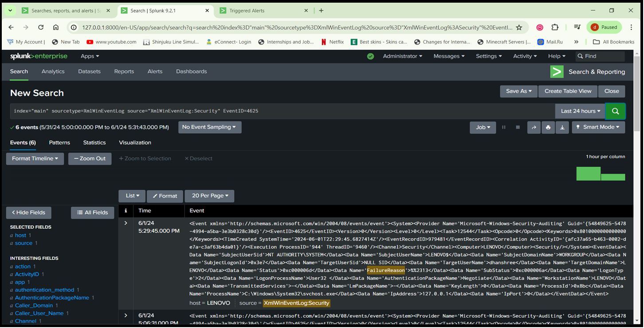The height and width of the screenshot is (328, 644).
Task: Select the AuthenticationPackageName field link
Action: (x=52, y=298)
